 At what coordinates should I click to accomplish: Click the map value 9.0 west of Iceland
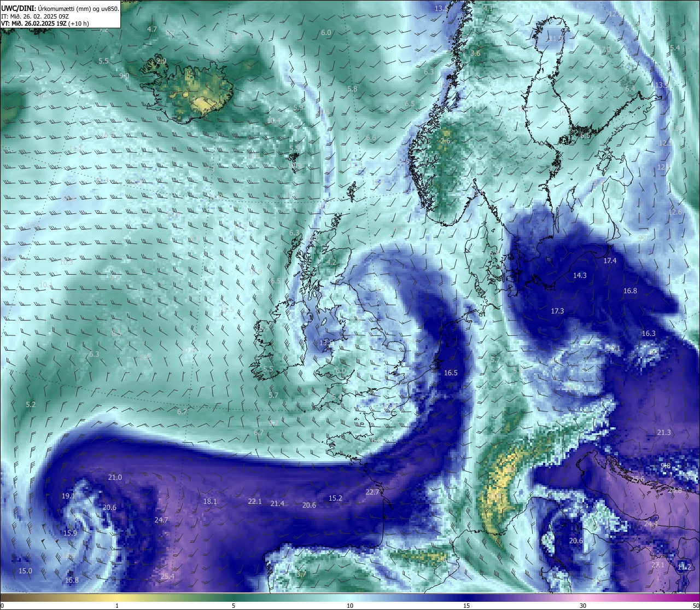(124, 75)
